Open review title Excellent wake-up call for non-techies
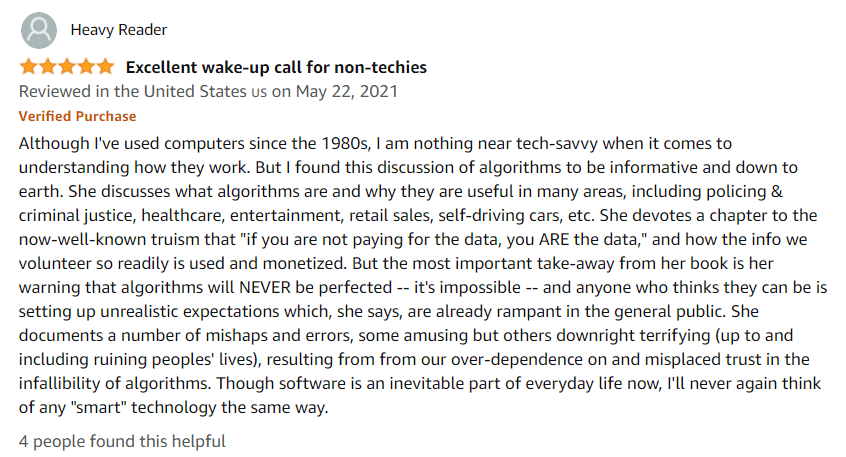The image size is (846, 457). click(x=276, y=67)
